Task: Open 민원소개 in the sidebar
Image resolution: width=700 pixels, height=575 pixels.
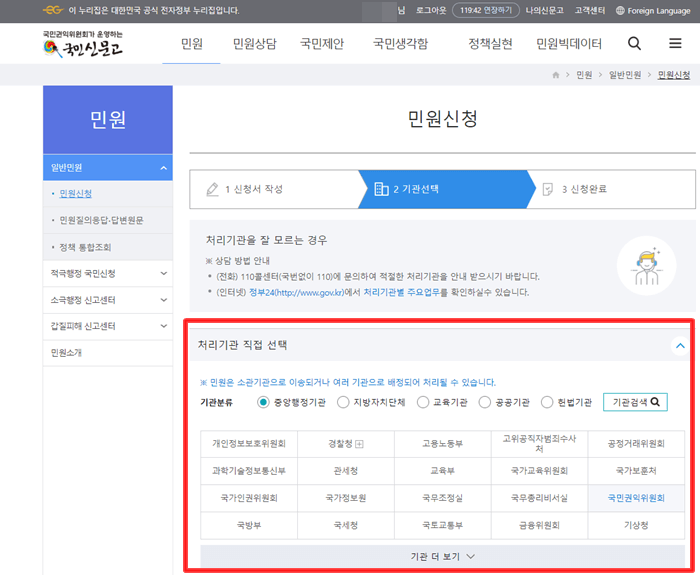Action: coord(66,353)
